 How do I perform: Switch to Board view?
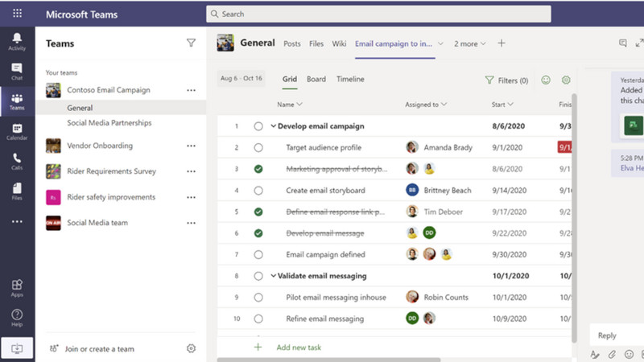(316, 79)
